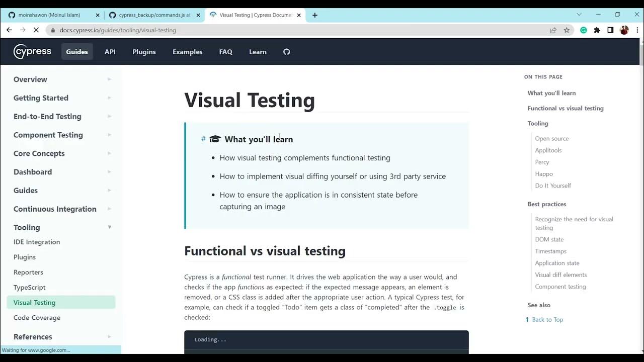This screenshot has height=362, width=644.
Task: Click the browser back arrow
Action: pyautogui.click(x=9, y=30)
